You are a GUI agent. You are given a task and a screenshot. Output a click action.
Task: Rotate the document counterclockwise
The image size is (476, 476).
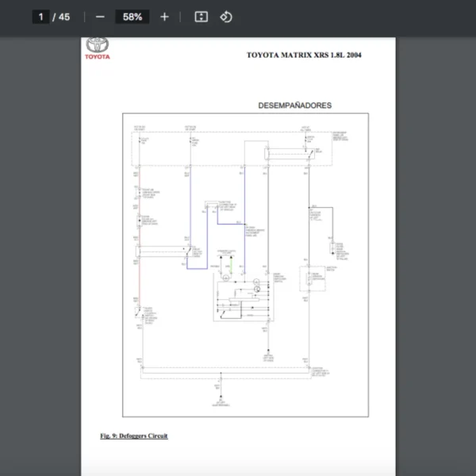click(x=226, y=17)
